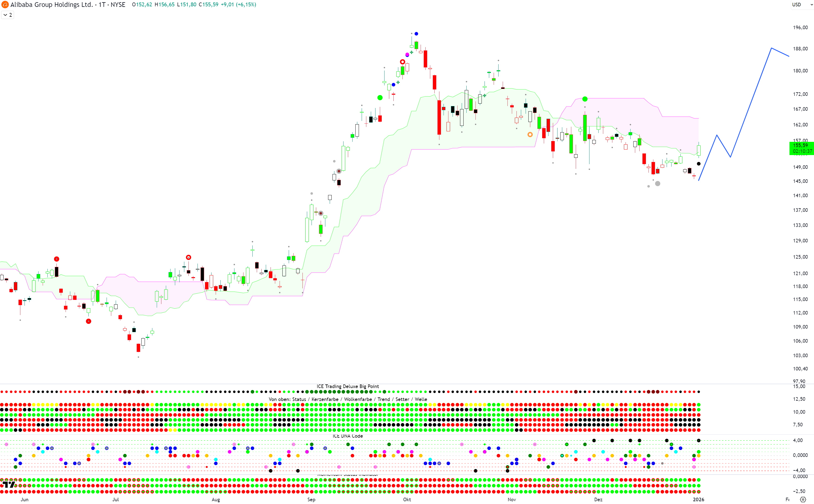Open chart settings hexagon icon

point(803,499)
